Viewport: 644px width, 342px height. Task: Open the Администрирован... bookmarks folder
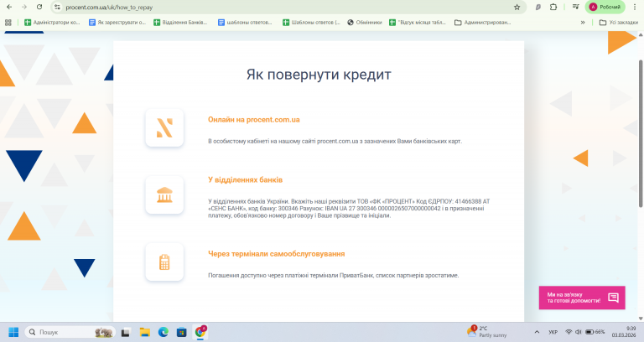pos(483,23)
